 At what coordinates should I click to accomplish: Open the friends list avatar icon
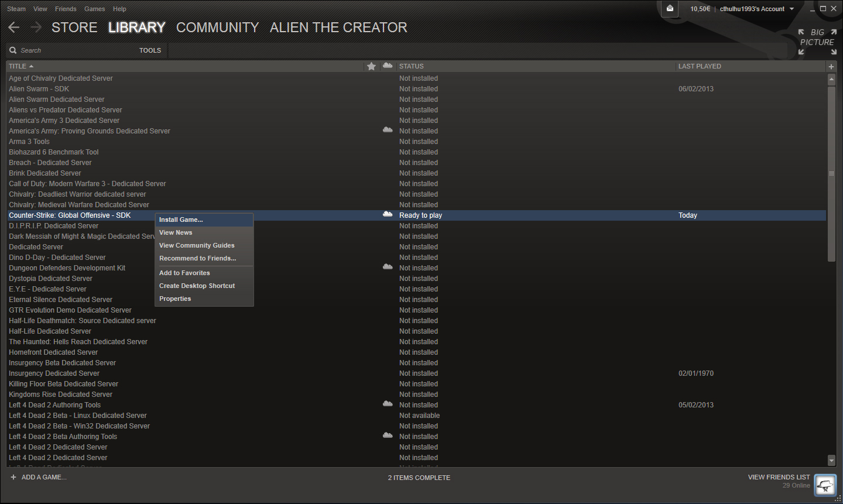[825, 485]
